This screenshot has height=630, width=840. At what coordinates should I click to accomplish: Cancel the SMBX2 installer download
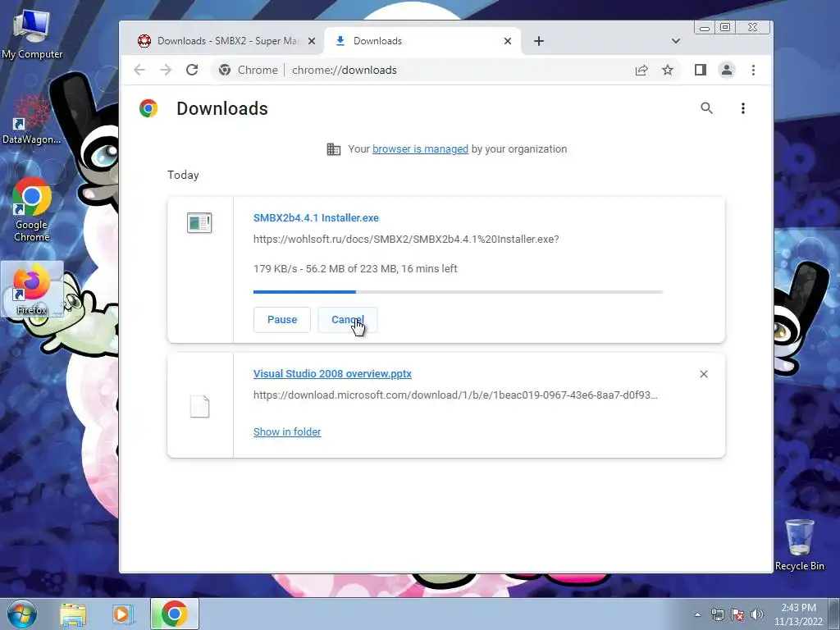coord(348,320)
